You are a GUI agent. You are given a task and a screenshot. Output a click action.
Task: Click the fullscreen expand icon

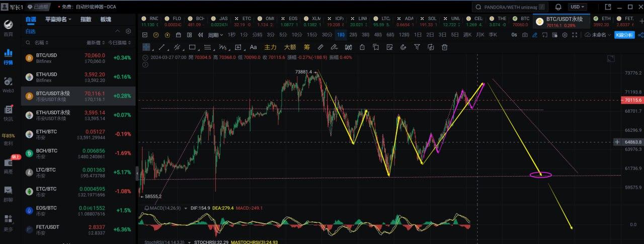click(575, 35)
